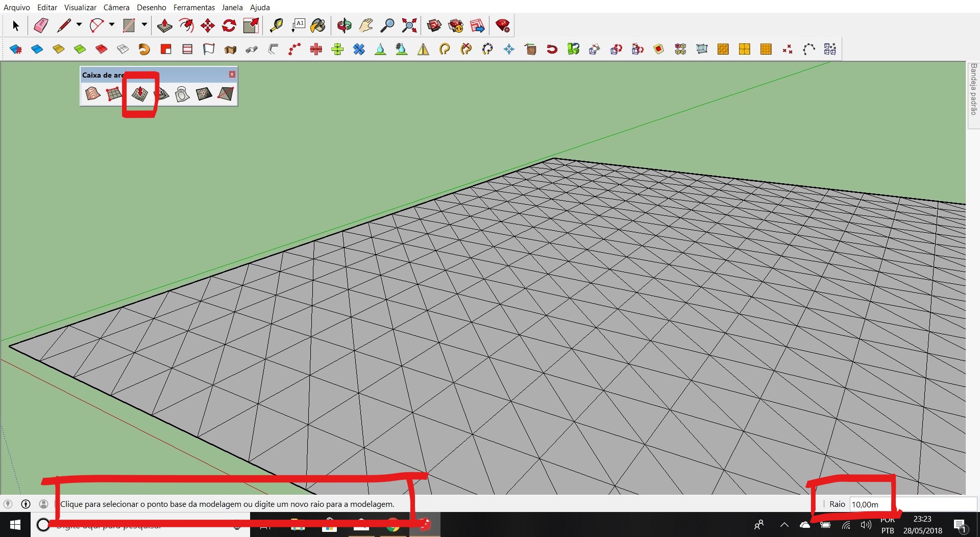Choose the Paint Bucket tool
The image size is (980, 537).
318,26
